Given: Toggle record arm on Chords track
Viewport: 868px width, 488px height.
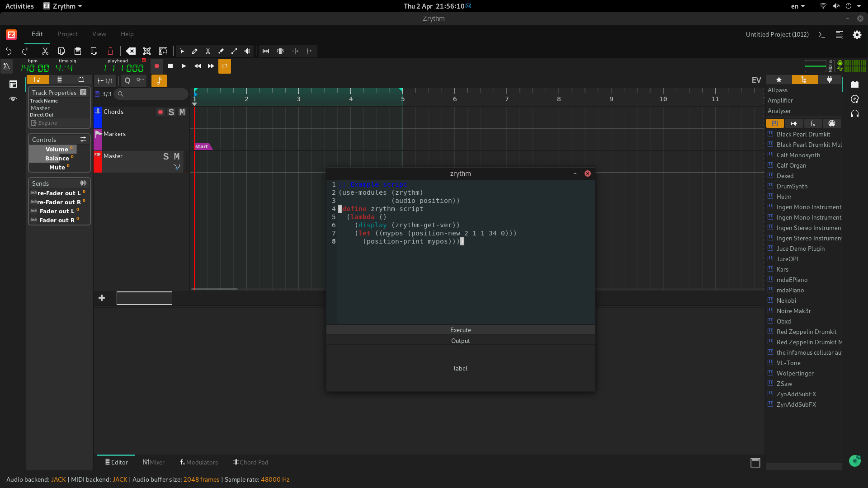Looking at the screenshot, I should click(x=160, y=112).
